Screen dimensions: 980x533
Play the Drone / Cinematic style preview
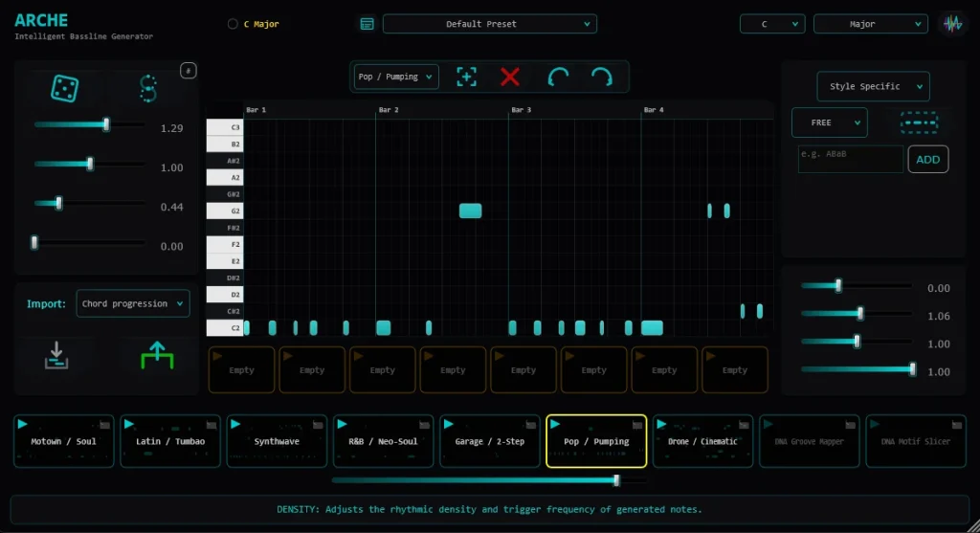661,424
